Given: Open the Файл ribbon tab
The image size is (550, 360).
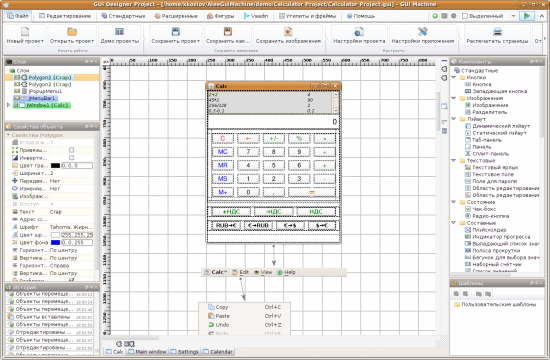Looking at the screenshot, I should [x=18, y=16].
